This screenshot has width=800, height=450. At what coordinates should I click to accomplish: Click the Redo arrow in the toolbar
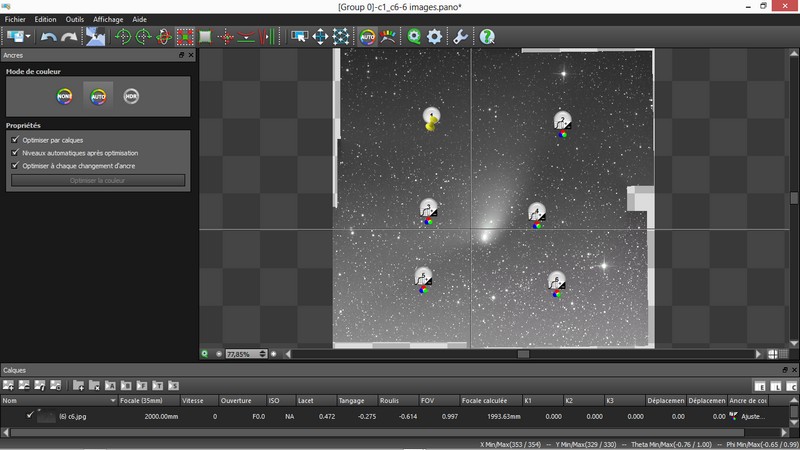(x=69, y=37)
